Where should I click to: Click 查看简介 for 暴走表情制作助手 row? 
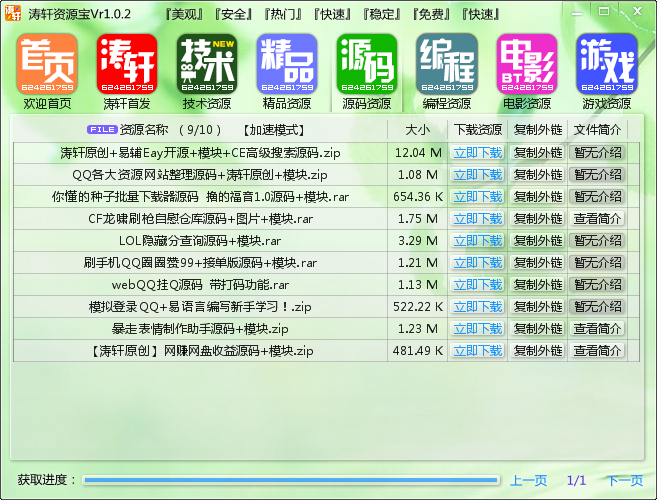pos(597,329)
